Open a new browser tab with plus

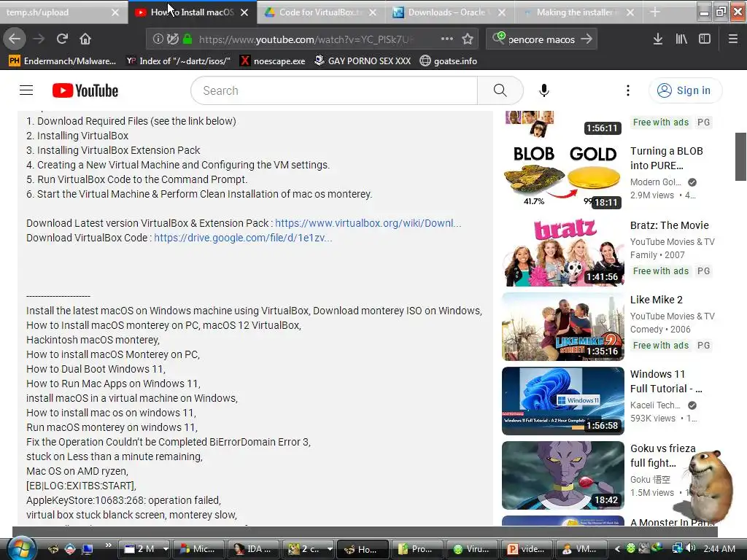pos(655,12)
